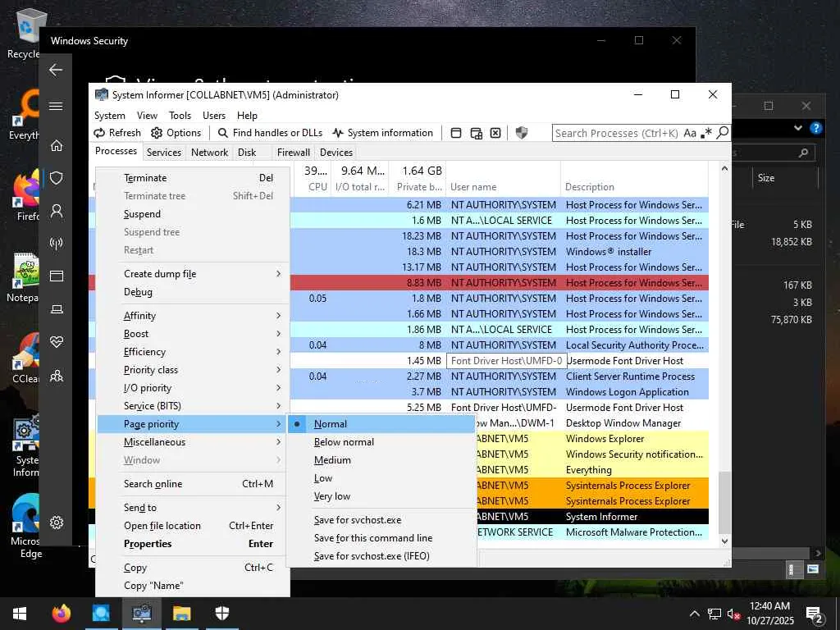
Task: Click Save for this command line
Action: 381,538
